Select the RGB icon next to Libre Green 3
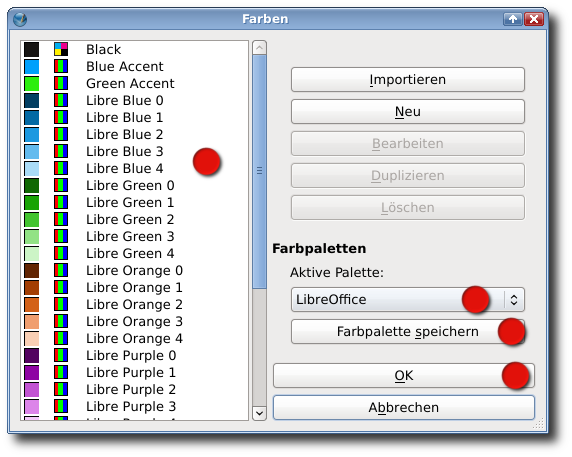Screen dimensions: 572x457 tap(61, 236)
